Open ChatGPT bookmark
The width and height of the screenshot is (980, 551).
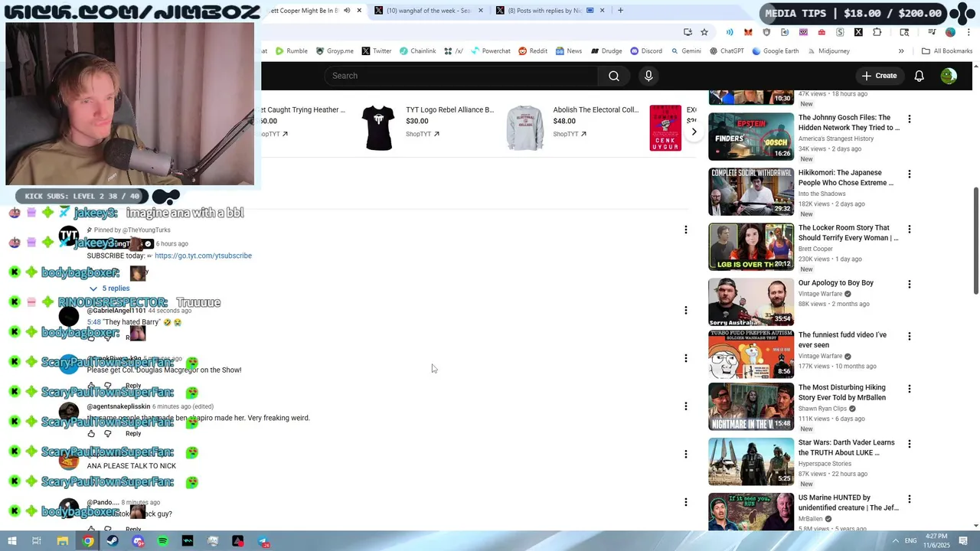(727, 51)
